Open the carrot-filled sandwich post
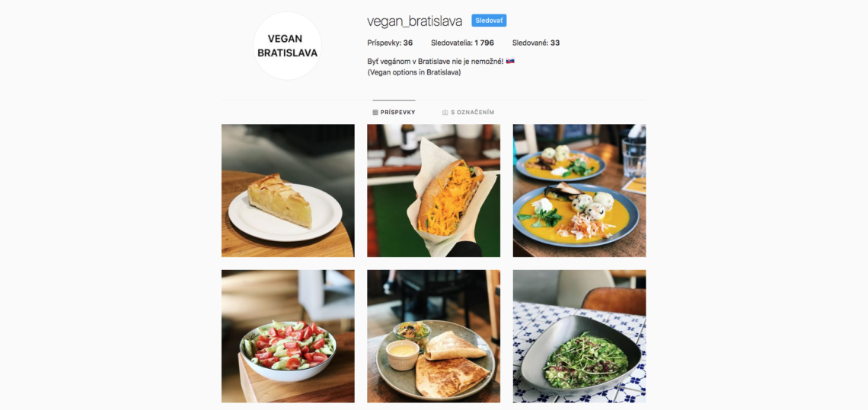Image resolution: width=868 pixels, height=410 pixels. 433,190
